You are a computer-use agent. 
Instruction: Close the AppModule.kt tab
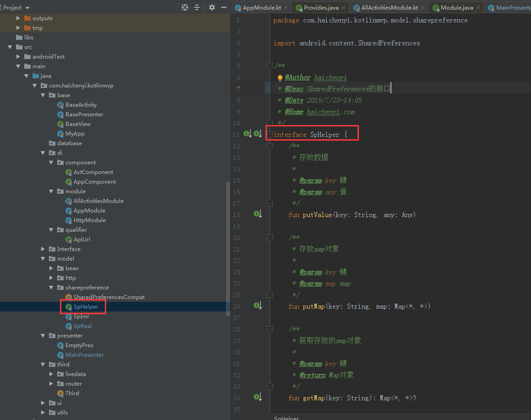pyautogui.click(x=286, y=7)
